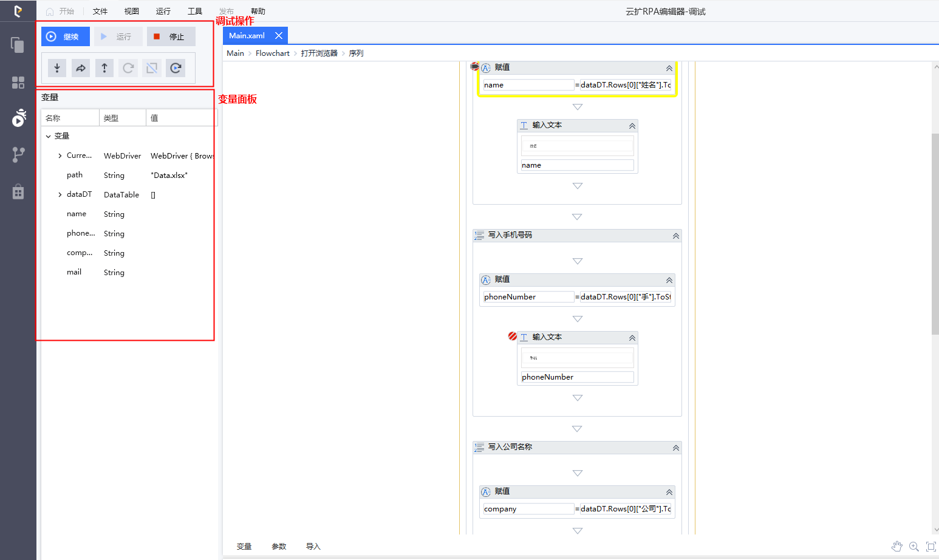Click the slow-step debug play-loop icon
This screenshot has width=939, height=560.
click(x=176, y=68)
